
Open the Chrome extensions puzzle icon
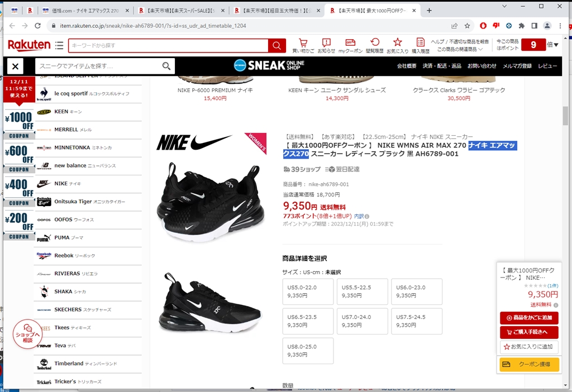[x=522, y=26]
